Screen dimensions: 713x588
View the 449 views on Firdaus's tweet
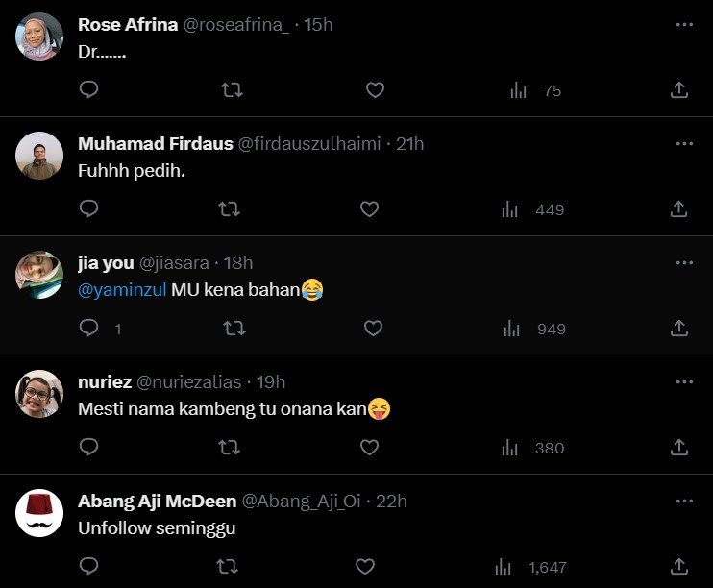[535, 209]
